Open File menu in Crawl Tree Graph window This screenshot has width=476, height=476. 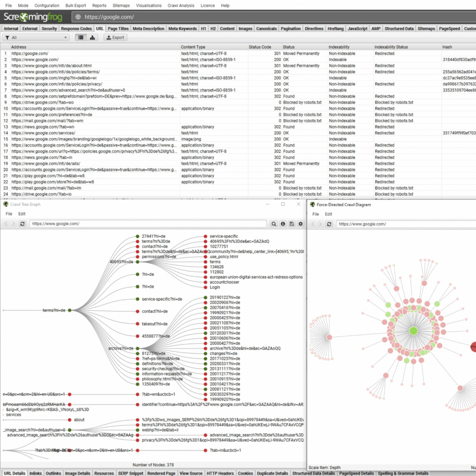click(9, 214)
